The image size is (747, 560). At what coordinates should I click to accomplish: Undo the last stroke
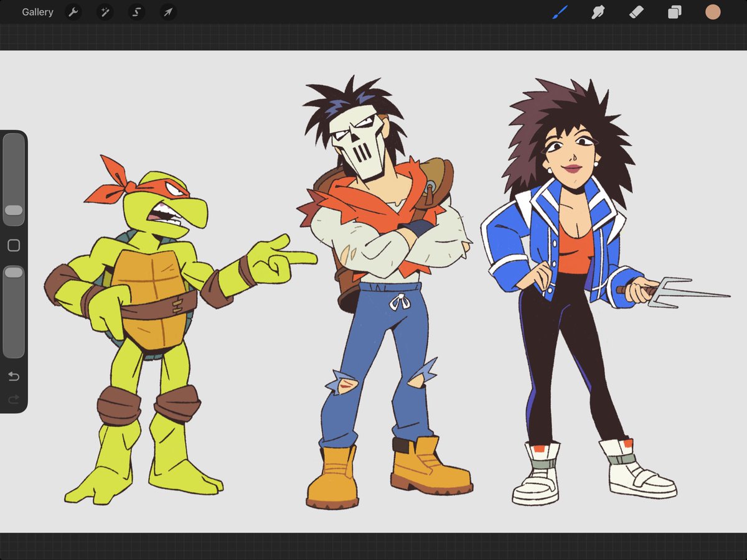[x=14, y=376]
